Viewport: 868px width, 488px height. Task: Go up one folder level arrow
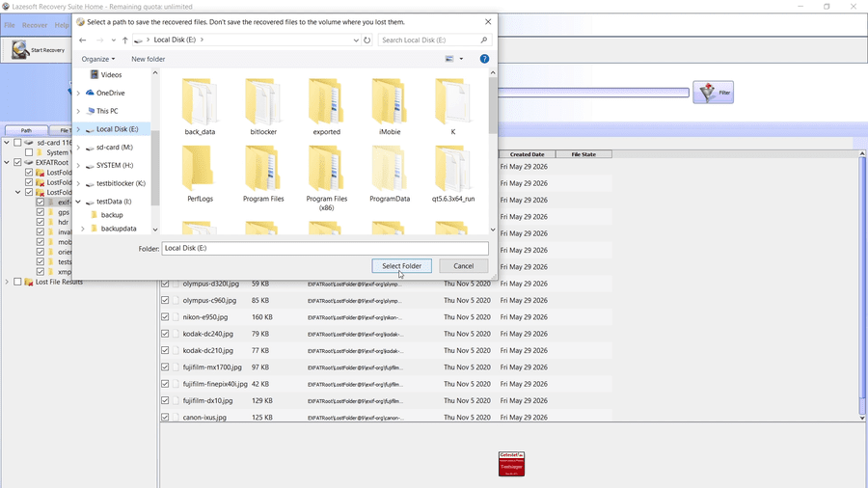click(x=125, y=40)
